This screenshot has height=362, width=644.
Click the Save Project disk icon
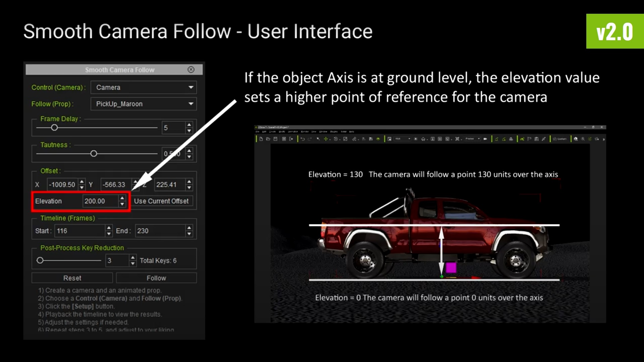coord(275,139)
